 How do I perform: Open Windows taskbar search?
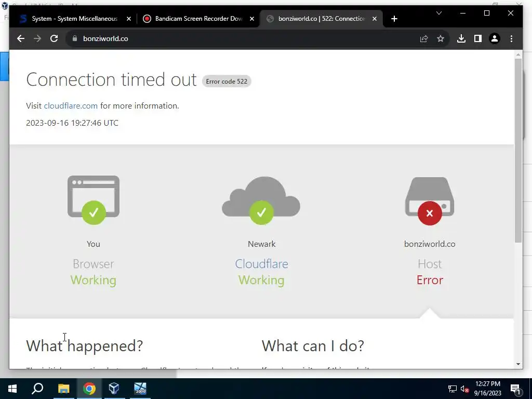coord(37,389)
